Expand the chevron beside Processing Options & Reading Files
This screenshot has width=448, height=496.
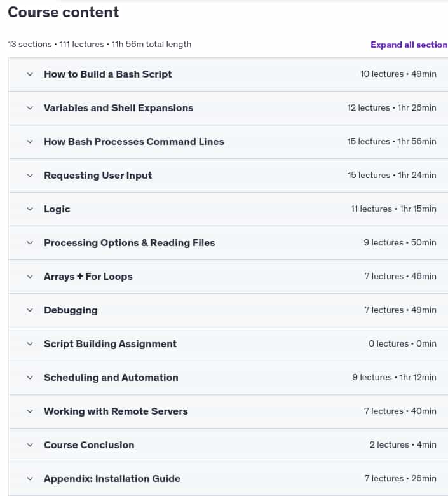tap(30, 243)
